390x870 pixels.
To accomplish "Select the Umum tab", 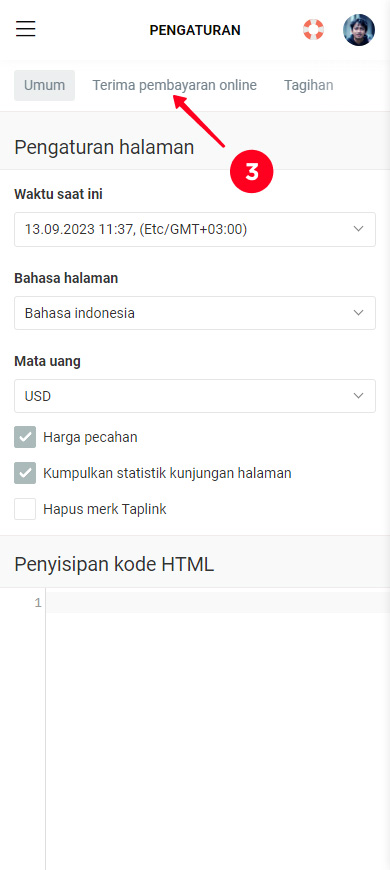I will coord(44,85).
